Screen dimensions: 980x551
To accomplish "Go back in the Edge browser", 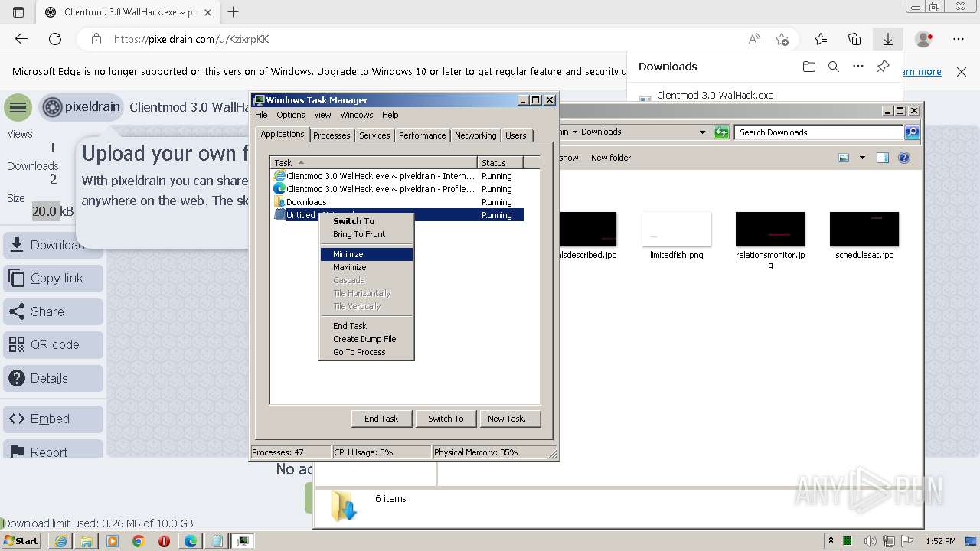I will pyautogui.click(x=21, y=39).
